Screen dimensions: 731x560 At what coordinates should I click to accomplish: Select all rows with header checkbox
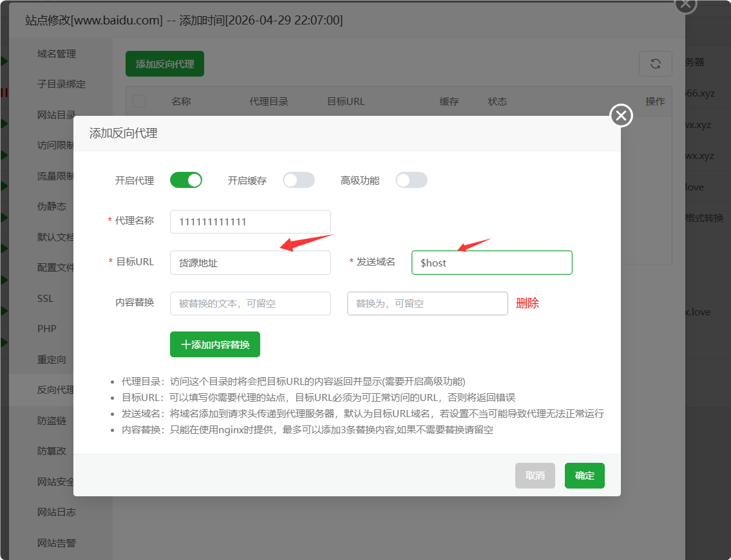pos(139,102)
